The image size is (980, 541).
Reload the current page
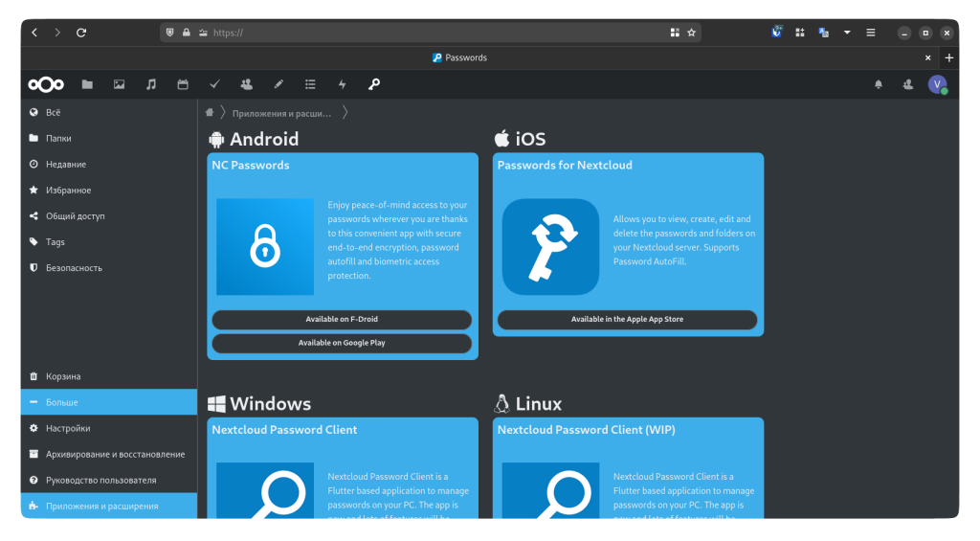(81, 33)
